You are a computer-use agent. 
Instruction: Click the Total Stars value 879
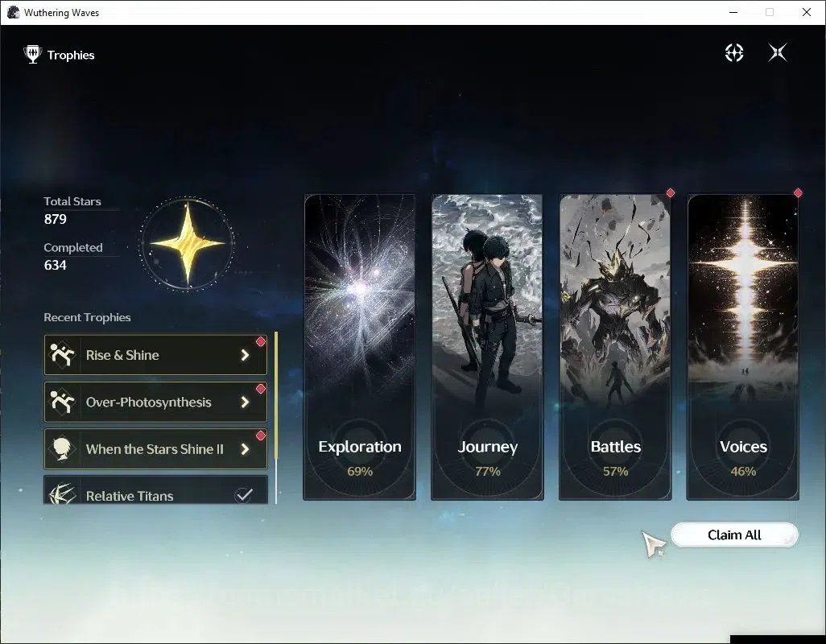56,219
